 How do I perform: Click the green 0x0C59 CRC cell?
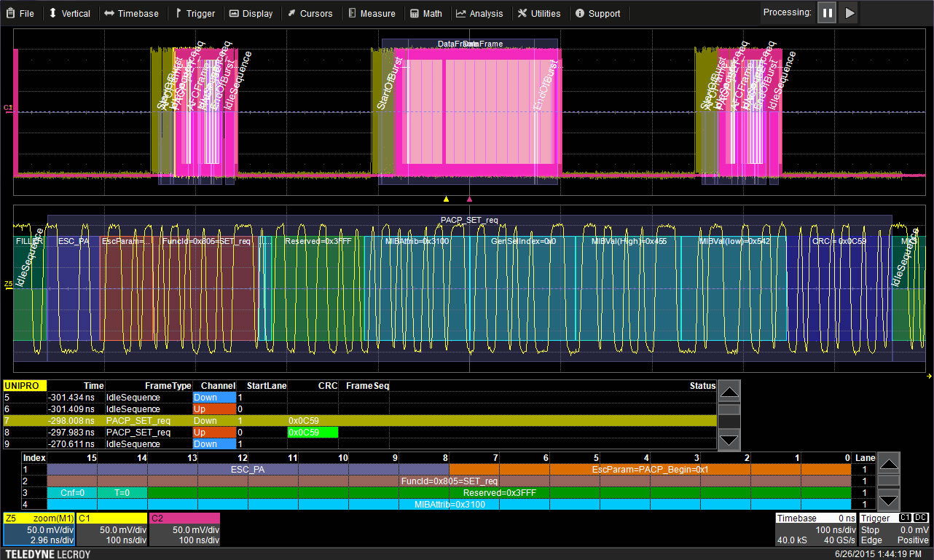313,433
